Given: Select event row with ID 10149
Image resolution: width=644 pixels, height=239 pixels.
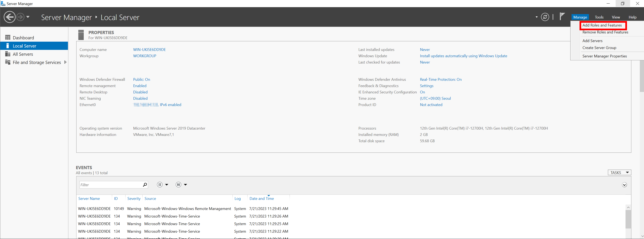Looking at the screenshot, I should [183, 209].
